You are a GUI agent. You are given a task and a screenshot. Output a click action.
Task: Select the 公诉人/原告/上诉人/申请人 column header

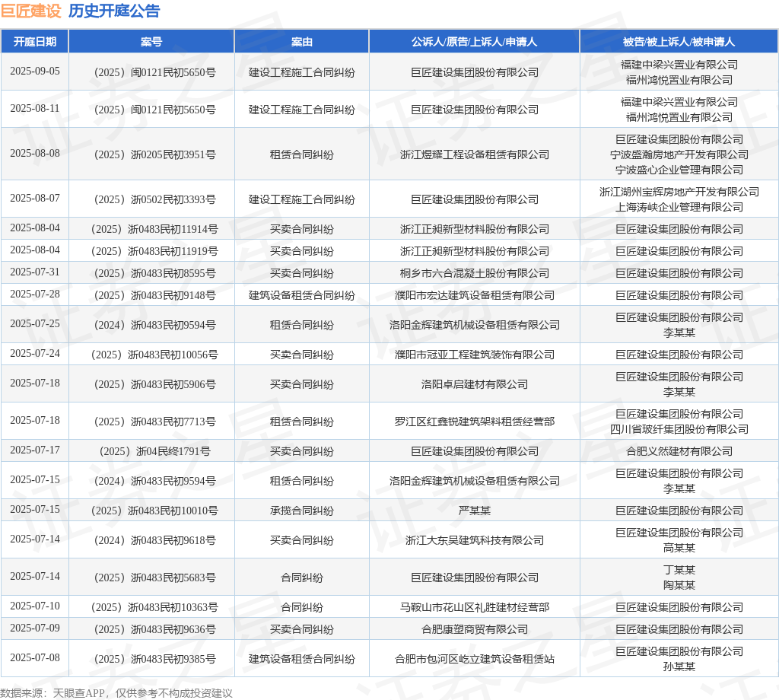(475, 42)
